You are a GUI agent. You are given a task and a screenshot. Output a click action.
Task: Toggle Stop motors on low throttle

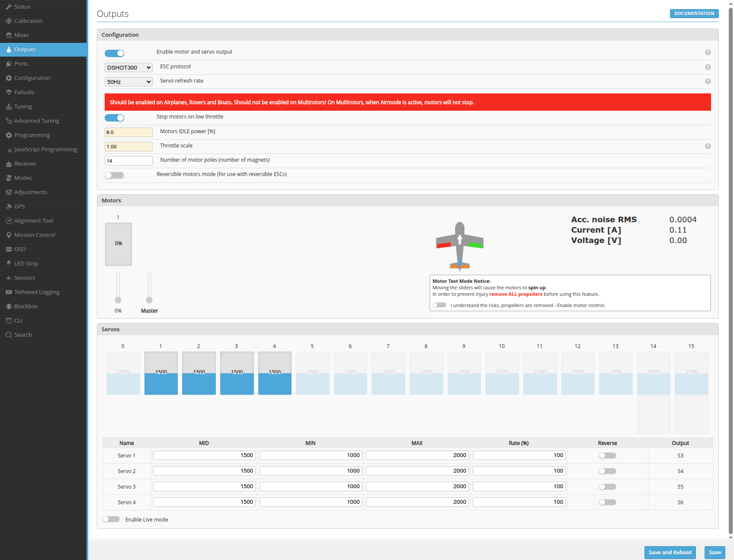(x=114, y=118)
